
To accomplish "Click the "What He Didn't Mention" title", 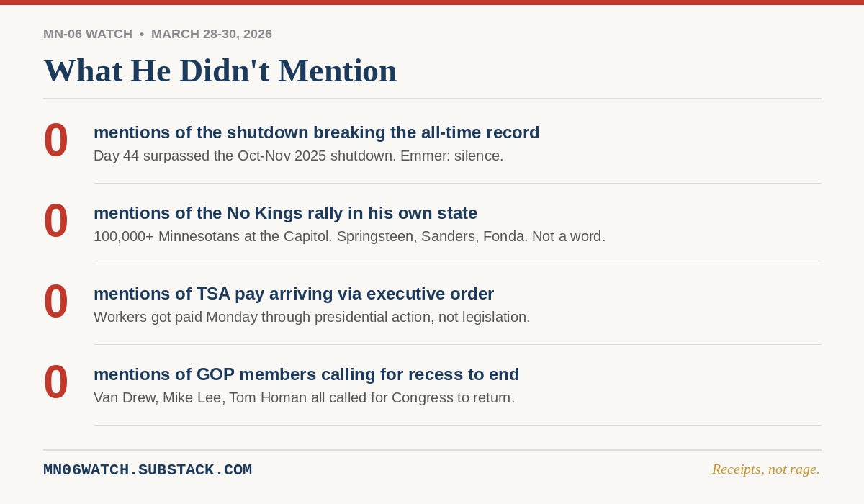I will (x=220, y=71).
